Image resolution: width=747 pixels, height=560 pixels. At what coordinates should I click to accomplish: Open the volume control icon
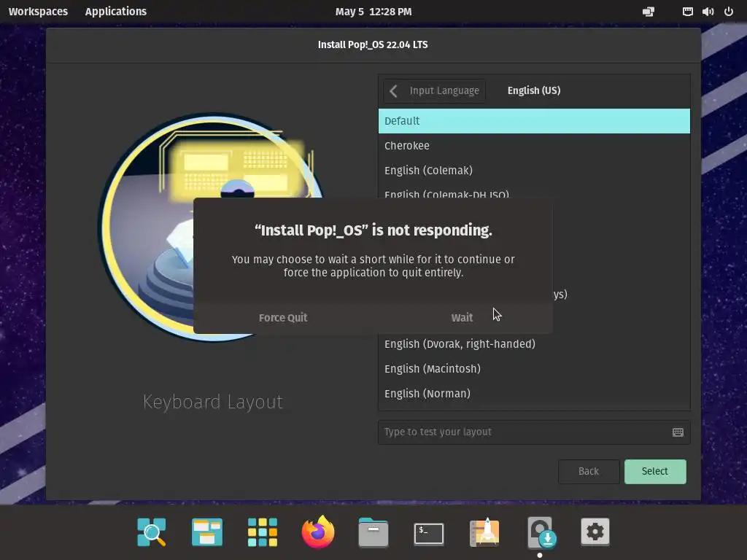[708, 12]
